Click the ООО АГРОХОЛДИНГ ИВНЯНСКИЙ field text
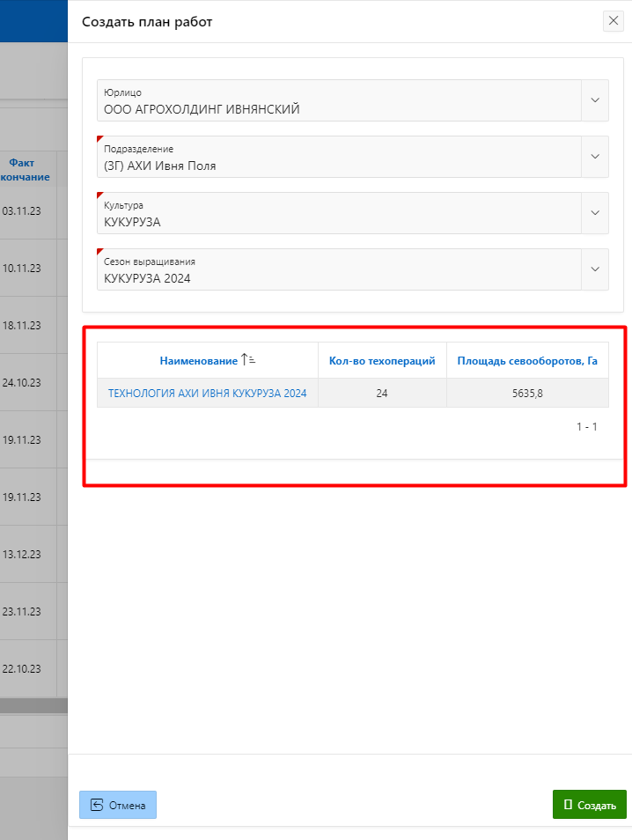 (202, 109)
